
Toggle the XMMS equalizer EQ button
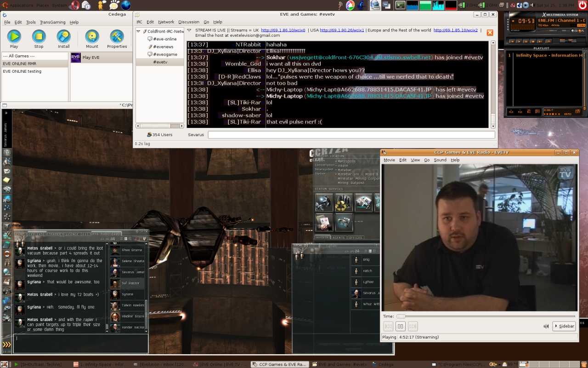575,30
